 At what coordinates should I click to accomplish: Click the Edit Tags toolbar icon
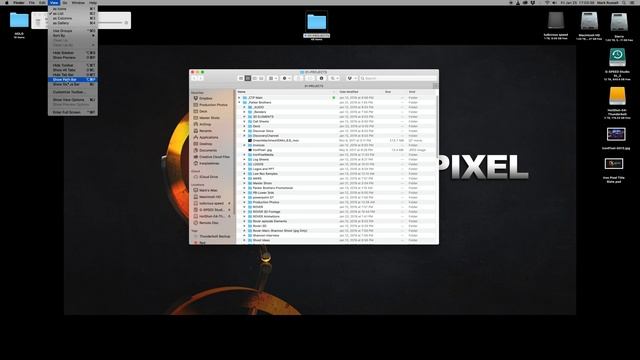(310, 78)
